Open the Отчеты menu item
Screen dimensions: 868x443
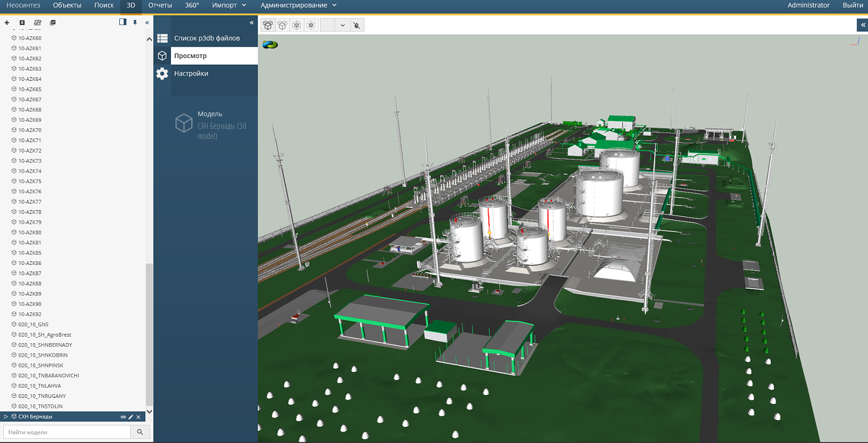pyautogui.click(x=160, y=5)
